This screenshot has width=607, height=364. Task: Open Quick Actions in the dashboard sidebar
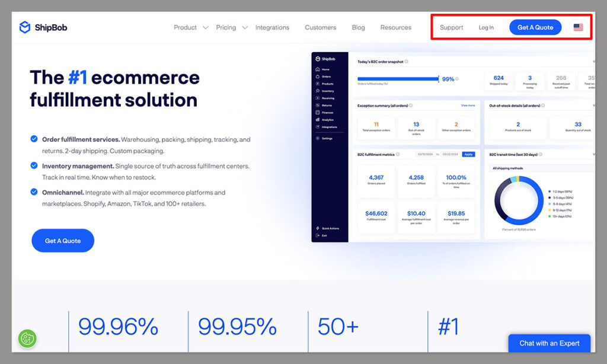click(327, 228)
